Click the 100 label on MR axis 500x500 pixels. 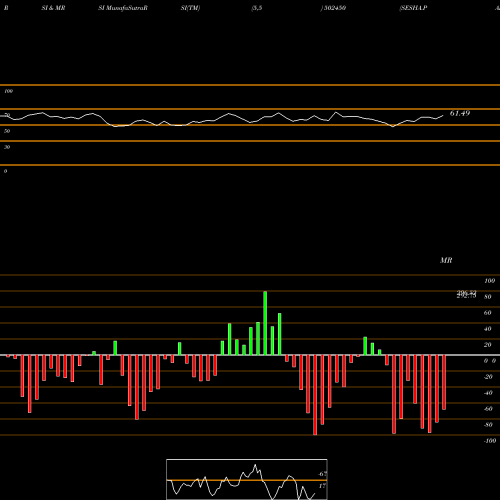489,281
